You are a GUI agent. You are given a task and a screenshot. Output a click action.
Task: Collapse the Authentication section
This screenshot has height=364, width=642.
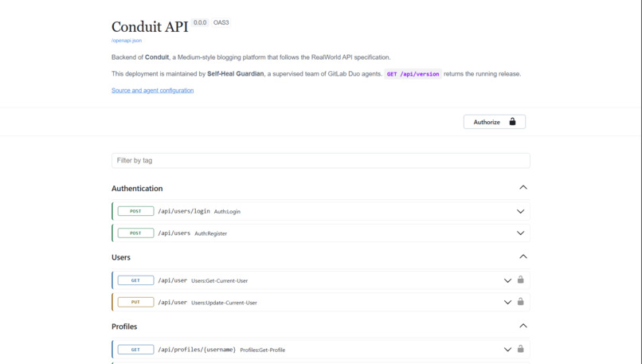tap(523, 187)
